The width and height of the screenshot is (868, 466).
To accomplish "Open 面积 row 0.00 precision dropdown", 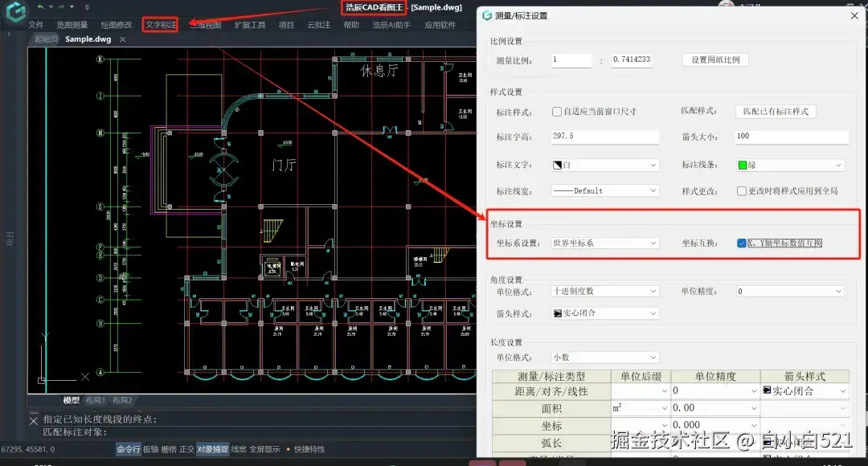I will click(714, 408).
